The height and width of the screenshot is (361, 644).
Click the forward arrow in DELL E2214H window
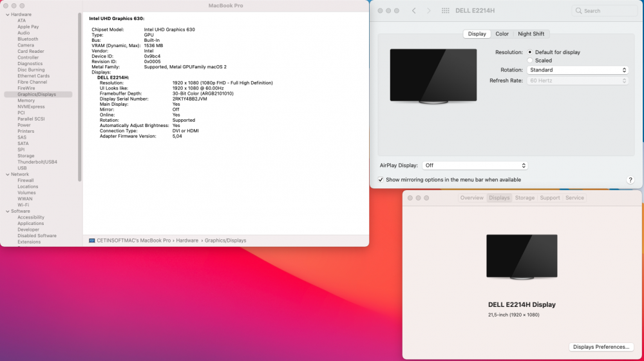428,11
